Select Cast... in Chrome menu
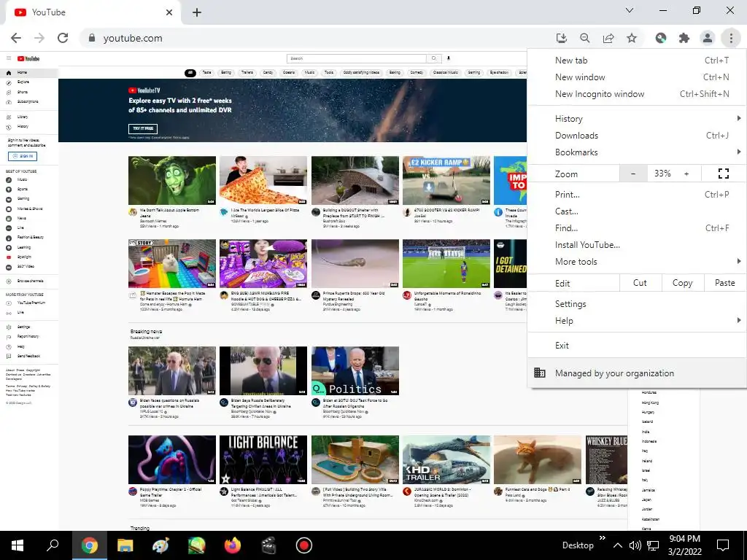 637,211
